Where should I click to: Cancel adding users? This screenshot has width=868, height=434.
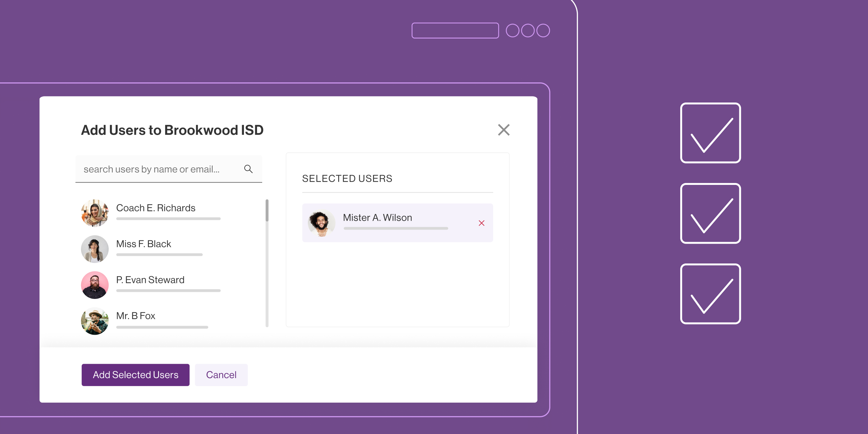coord(221,375)
